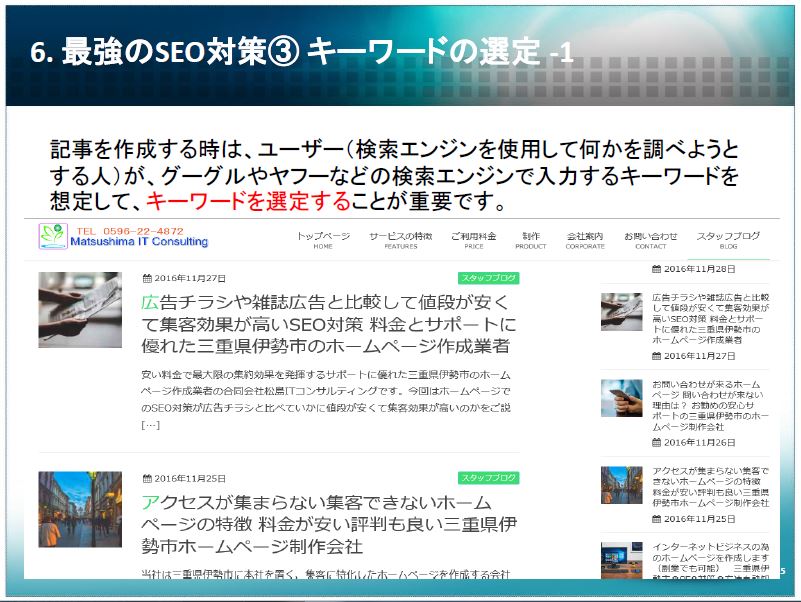
Task: Go to ご利用料金 (PRICE) page
Action: coord(473,240)
